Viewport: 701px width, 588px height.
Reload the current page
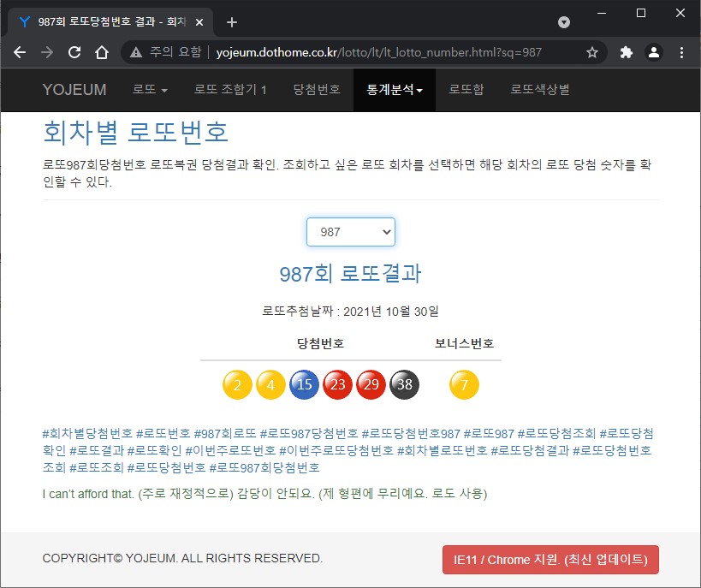coord(74,53)
